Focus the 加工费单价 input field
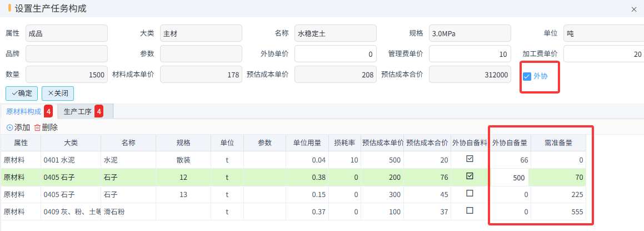 [603, 54]
